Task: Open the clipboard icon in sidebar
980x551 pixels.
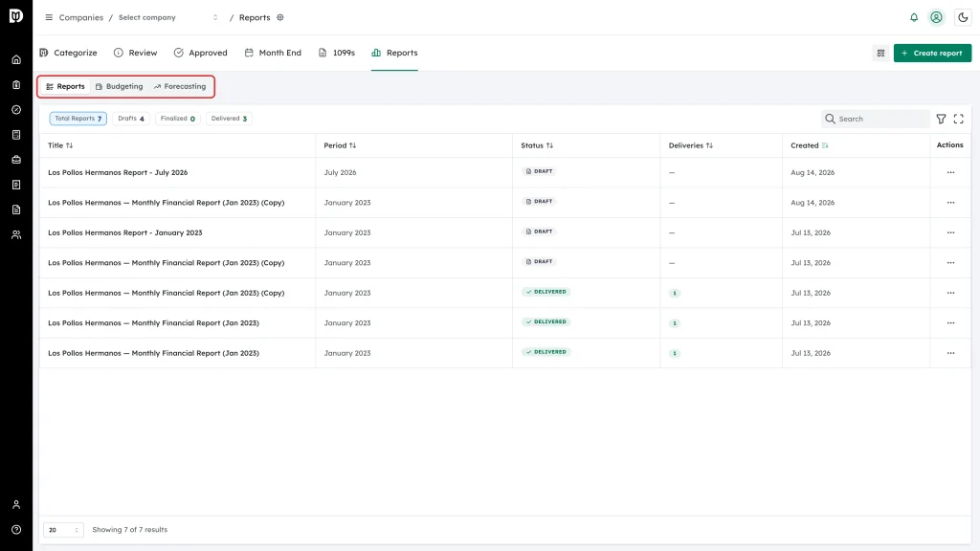Action: [x=16, y=85]
